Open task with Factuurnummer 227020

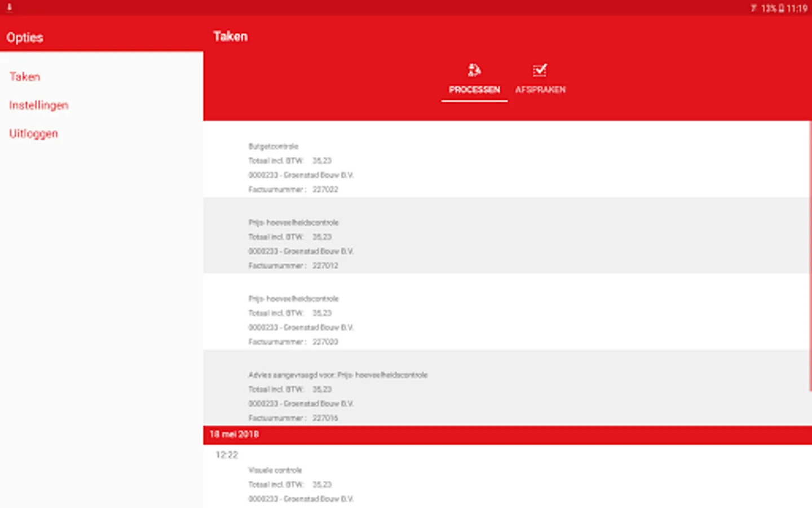coord(507,312)
